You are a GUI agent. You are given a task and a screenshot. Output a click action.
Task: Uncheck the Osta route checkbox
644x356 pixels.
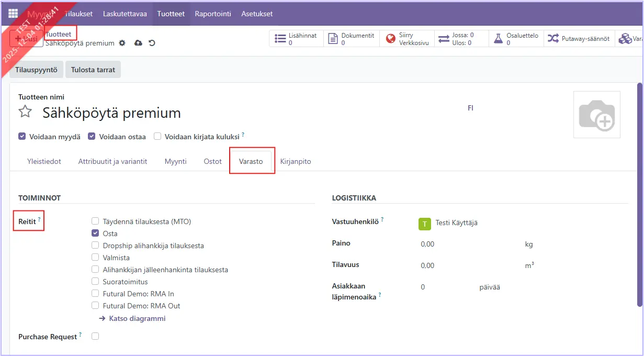click(x=95, y=233)
